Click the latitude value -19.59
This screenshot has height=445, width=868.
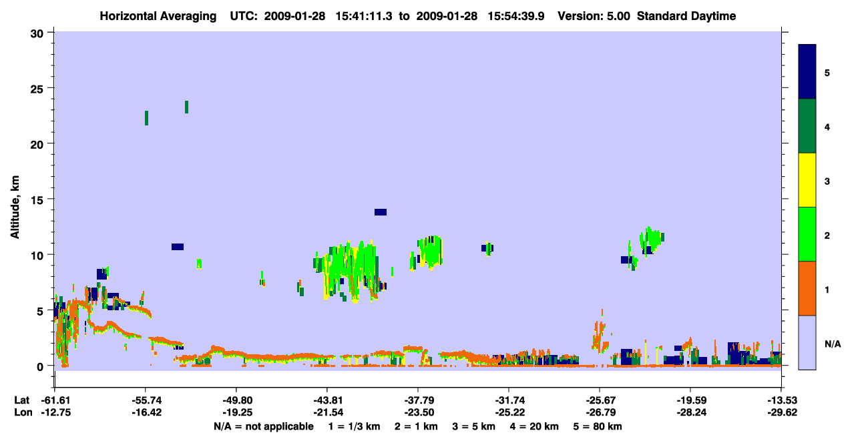pyautogui.click(x=690, y=400)
